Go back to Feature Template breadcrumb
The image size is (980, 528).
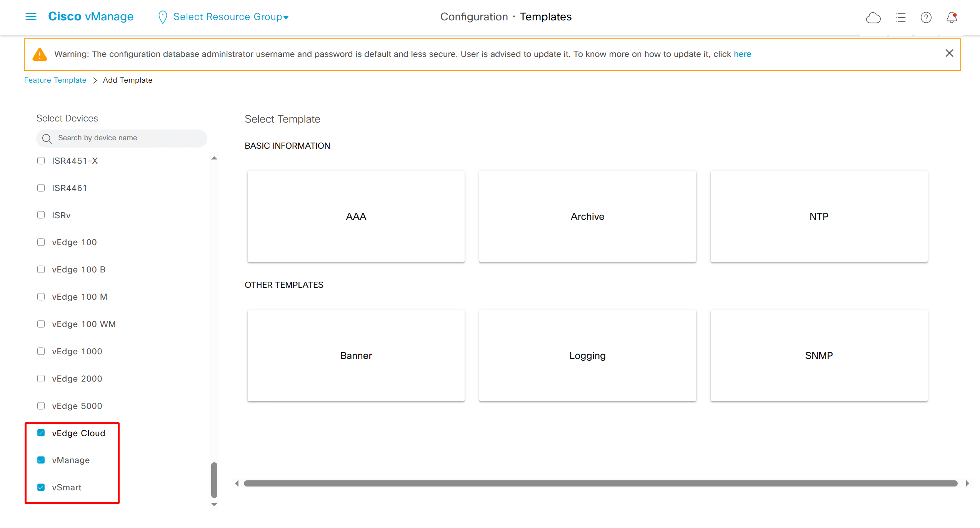click(55, 80)
